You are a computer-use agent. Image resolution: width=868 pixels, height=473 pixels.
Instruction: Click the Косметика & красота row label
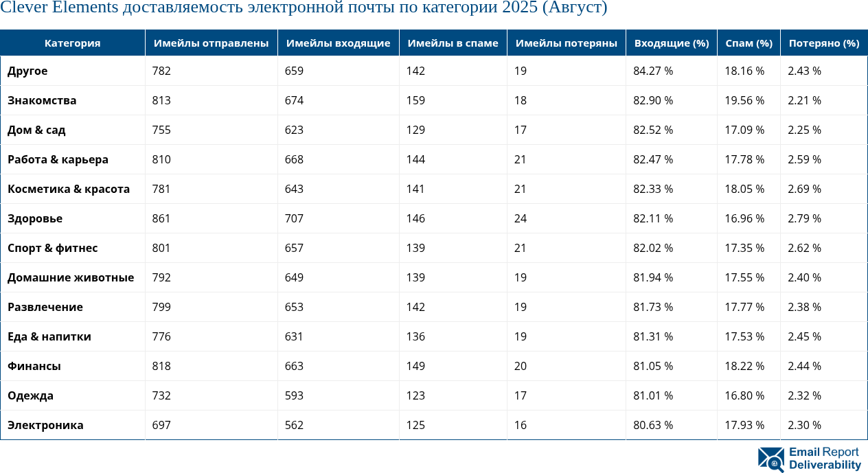click(x=69, y=189)
